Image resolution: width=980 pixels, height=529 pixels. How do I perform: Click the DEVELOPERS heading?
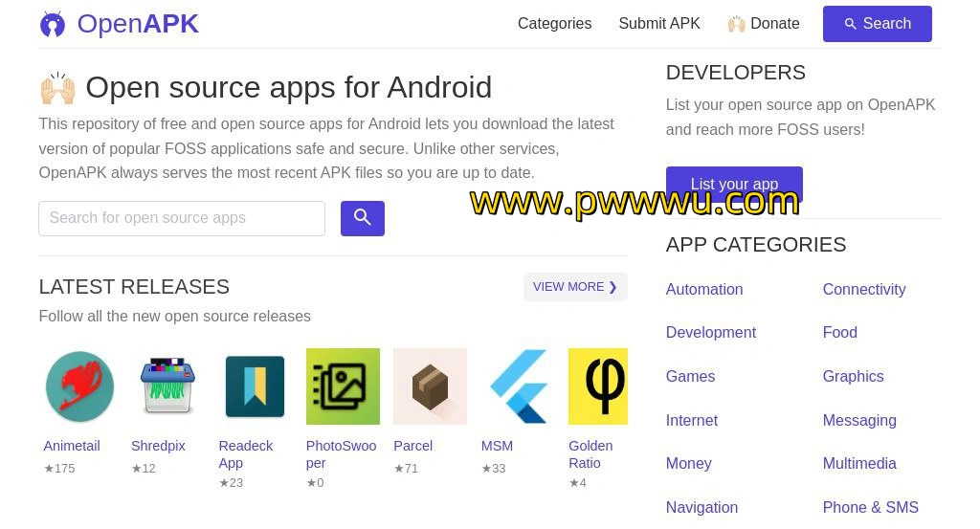(x=736, y=73)
